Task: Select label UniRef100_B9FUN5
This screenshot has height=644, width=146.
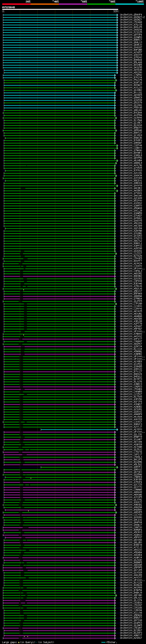Action: click(x=131, y=50)
